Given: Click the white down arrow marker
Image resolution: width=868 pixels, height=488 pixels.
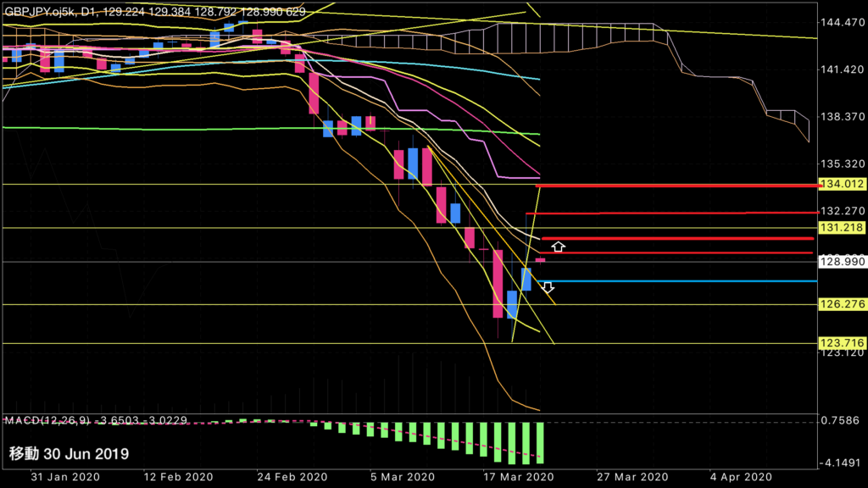Looking at the screenshot, I should (548, 287).
